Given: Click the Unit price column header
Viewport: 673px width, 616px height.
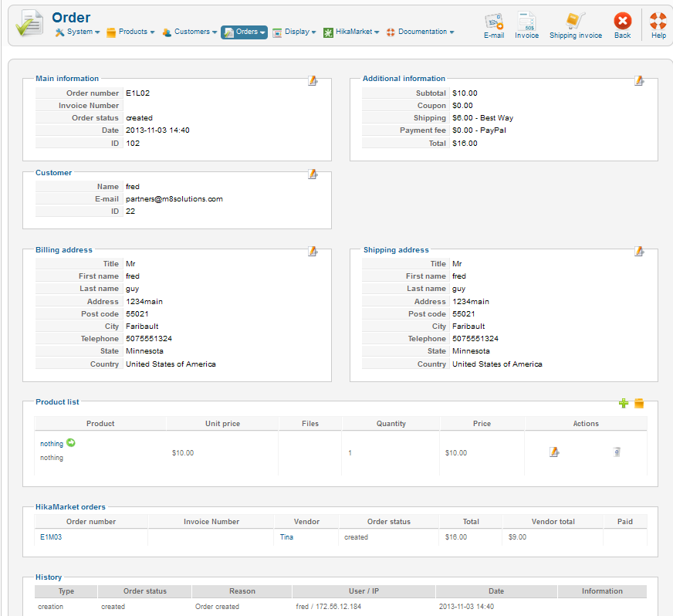Looking at the screenshot, I should coord(222,424).
